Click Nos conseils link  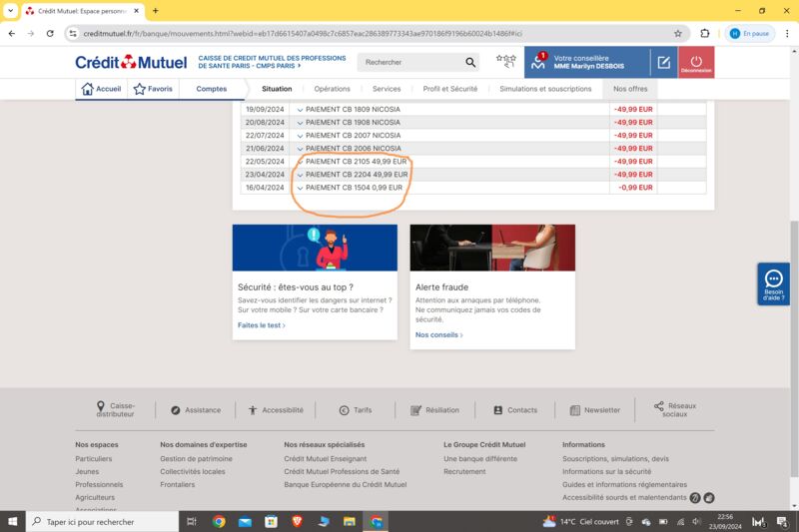coord(438,335)
